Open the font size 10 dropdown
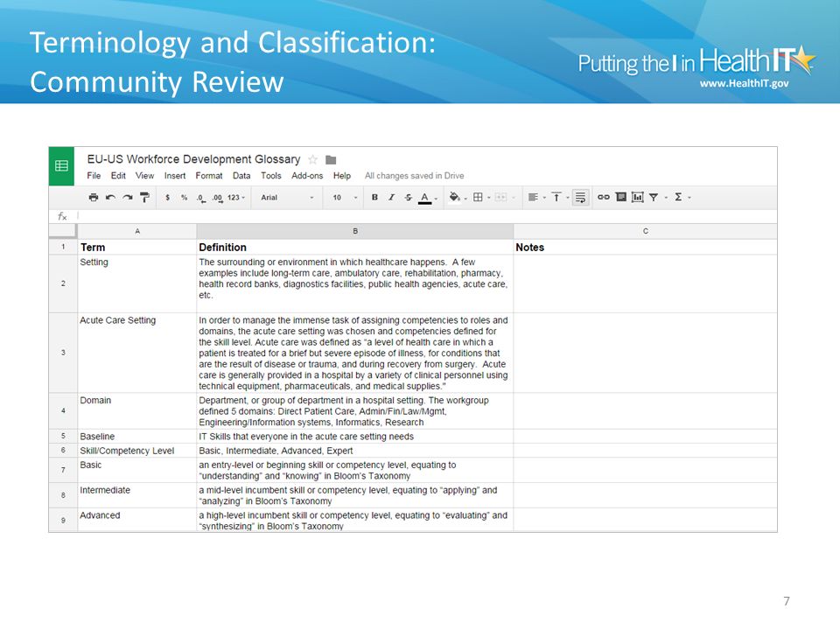Image resolution: width=840 pixels, height=630 pixels. coord(345,197)
